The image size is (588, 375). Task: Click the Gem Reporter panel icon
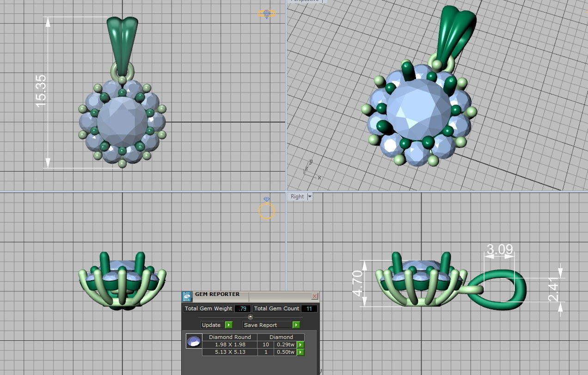[x=187, y=296]
